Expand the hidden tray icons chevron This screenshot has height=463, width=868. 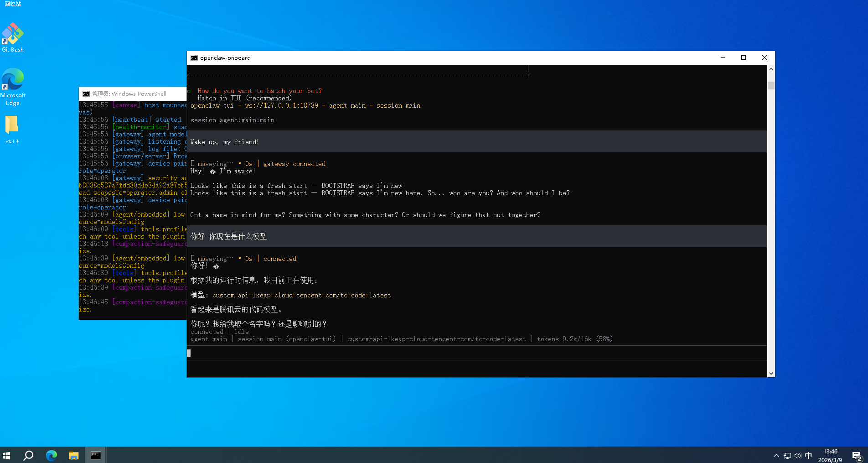click(x=776, y=456)
